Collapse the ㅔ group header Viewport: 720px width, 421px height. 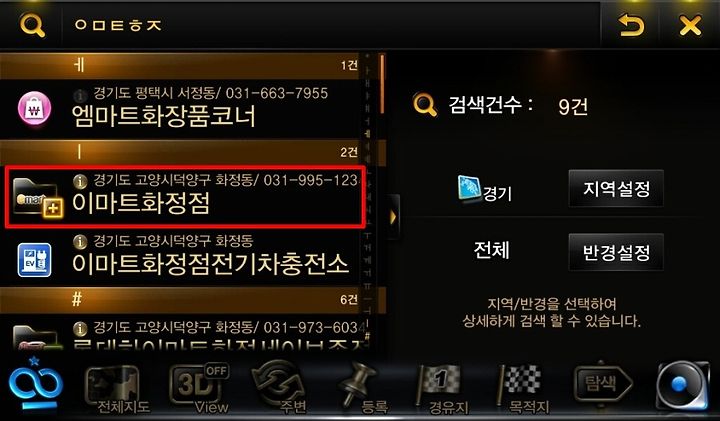click(x=184, y=66)
